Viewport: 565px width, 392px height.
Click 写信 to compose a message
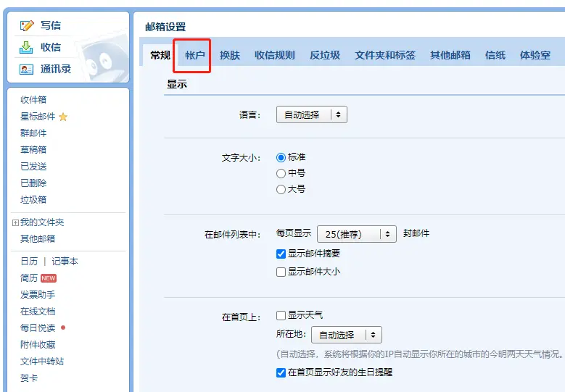click(51, 25)
